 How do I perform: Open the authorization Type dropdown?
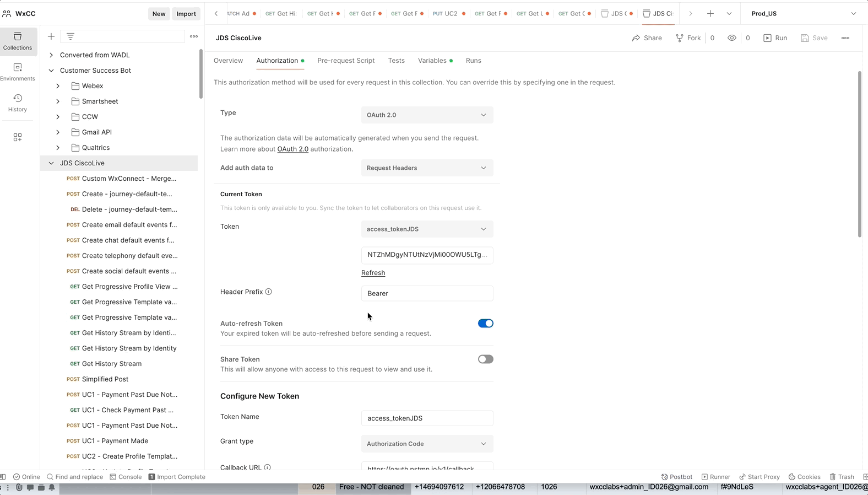(427, 115)
